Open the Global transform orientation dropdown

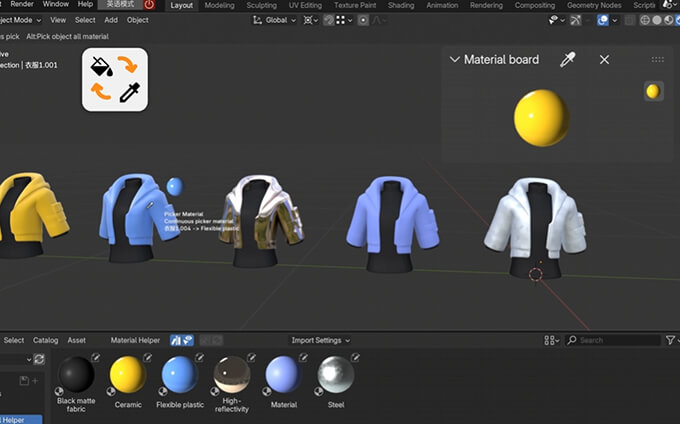pyautogui.click(x=280, y=19)
